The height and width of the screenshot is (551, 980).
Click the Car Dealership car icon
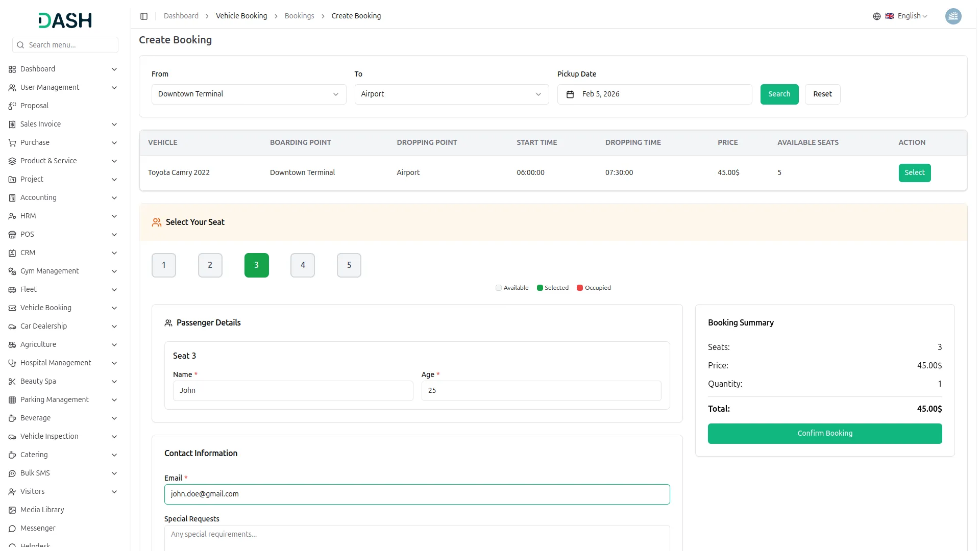12,327
